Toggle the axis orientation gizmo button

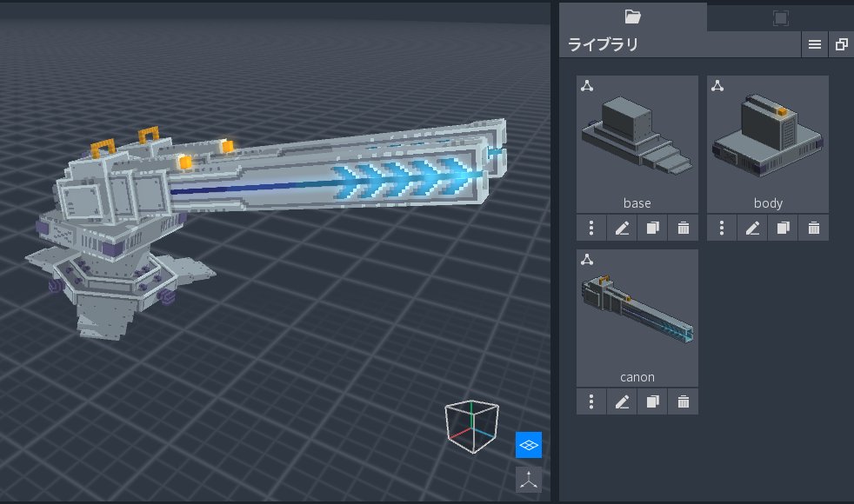coord(529,479)
